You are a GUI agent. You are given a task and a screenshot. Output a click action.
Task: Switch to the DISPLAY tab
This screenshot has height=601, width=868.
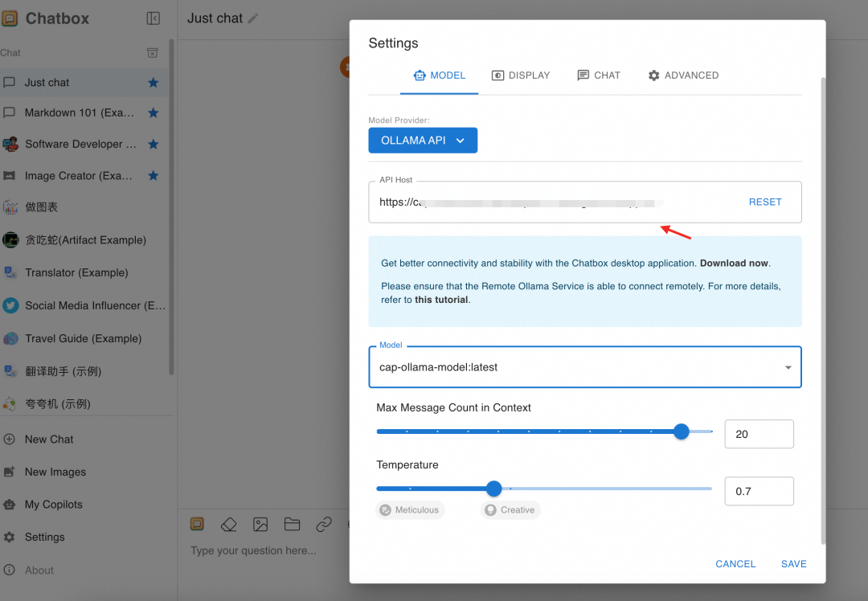[521, 76]
